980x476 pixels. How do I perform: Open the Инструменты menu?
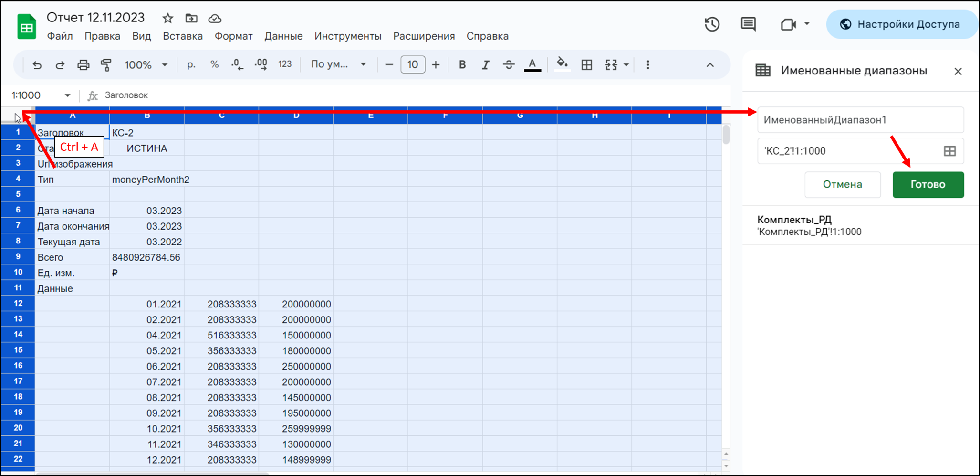(x=348, y=36)
